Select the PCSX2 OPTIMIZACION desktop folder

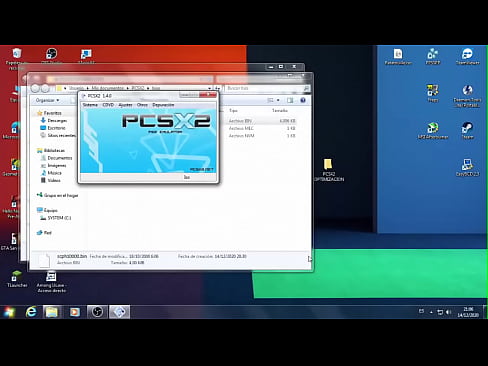click(328, 170)
